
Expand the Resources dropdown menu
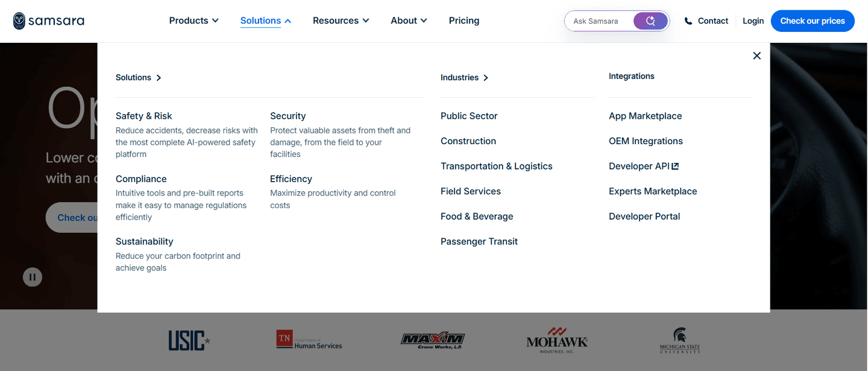coord(341,21)
